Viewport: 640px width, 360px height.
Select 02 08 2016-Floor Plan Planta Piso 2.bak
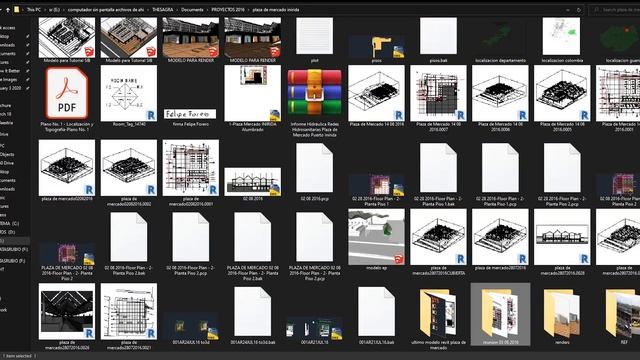(x=129, y=237)
